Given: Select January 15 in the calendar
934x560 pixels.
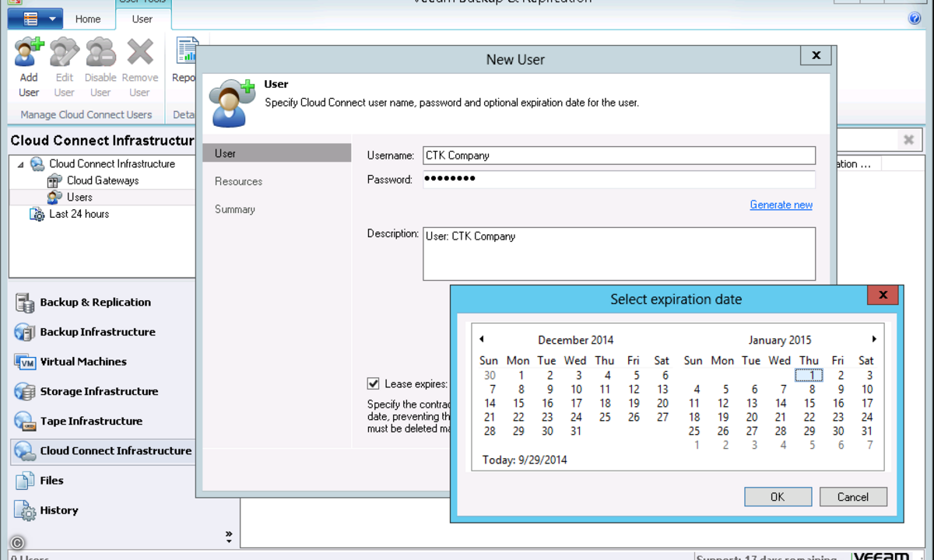Looking at the screenshot, I should point(809,403).
